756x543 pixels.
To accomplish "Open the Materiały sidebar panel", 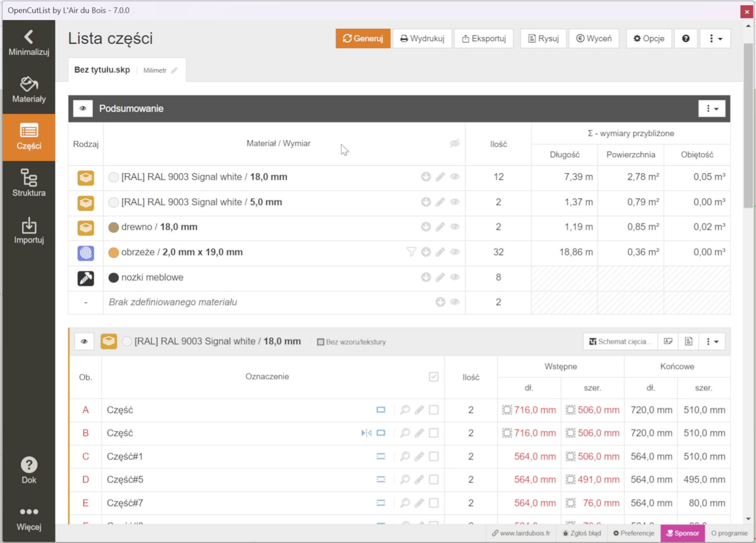I will 29,90.
